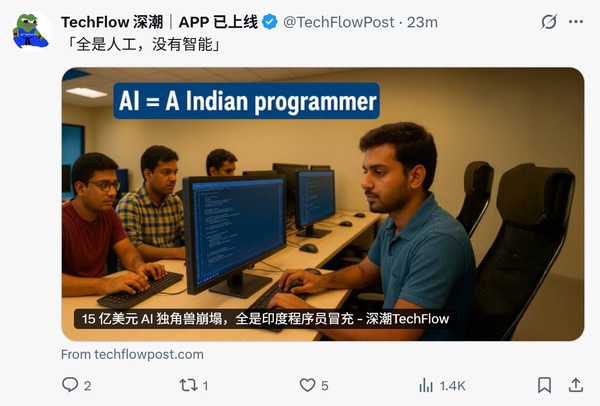Like the tweet with heart icon
Image resolution: width=600 pixels, height=406 pixels.
(307, 385)
